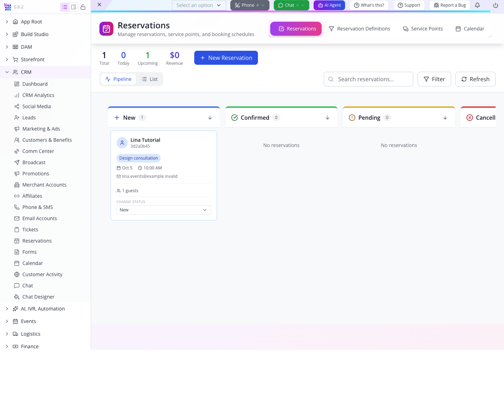Click the Search reservations field
This screenshot has height=420, width=504.
[x=369, y=79]
